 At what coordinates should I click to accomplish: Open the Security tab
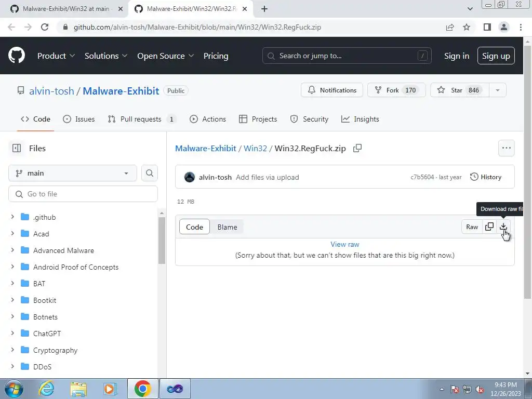[309, 119]
